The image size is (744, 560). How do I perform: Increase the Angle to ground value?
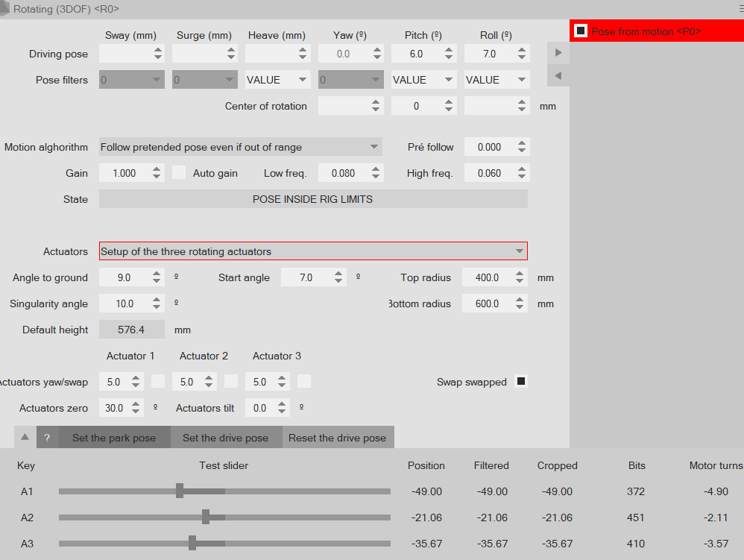157,274
